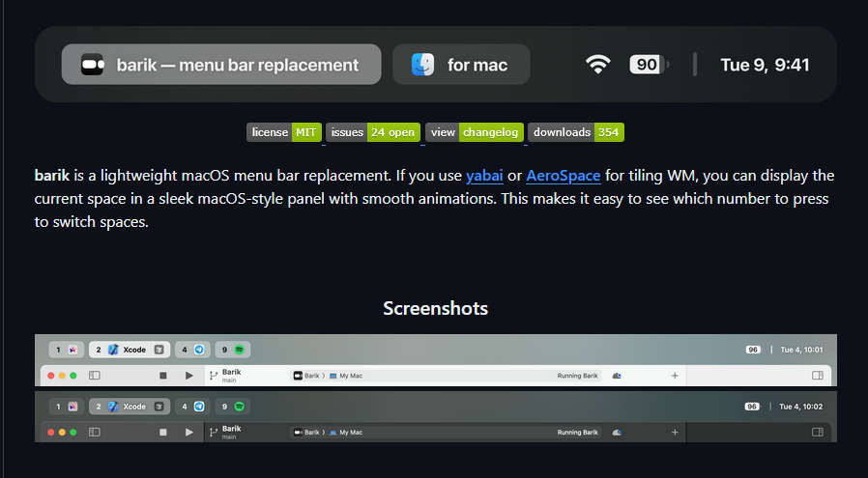
Task: Click the Run play button in light Xcode toolbar
Action: click(x=188, y=376)
